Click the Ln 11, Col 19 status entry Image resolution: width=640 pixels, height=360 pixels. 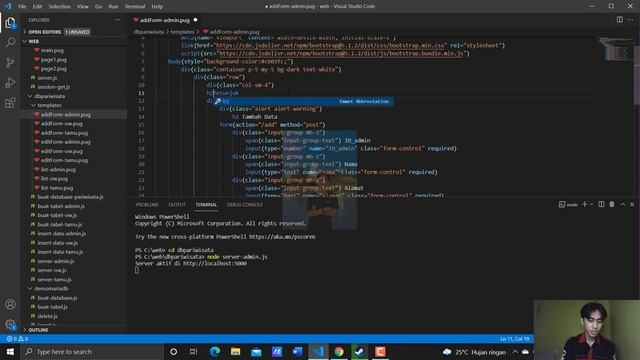514,339
